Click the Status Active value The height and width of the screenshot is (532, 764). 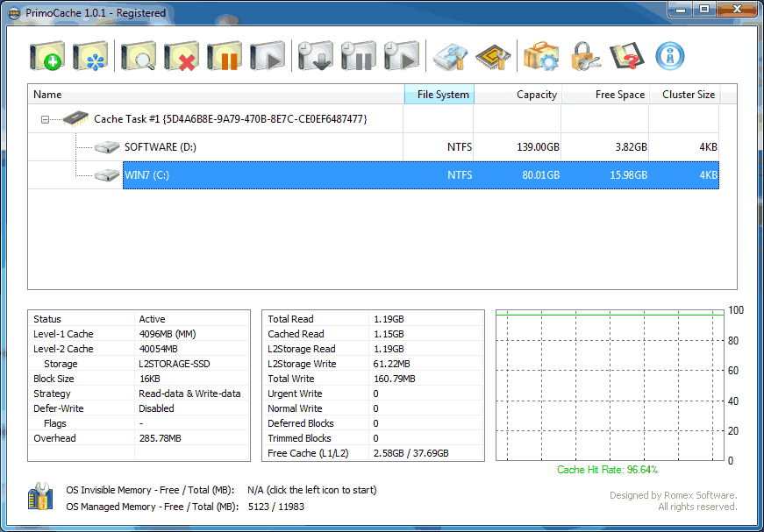pos(152,319)
